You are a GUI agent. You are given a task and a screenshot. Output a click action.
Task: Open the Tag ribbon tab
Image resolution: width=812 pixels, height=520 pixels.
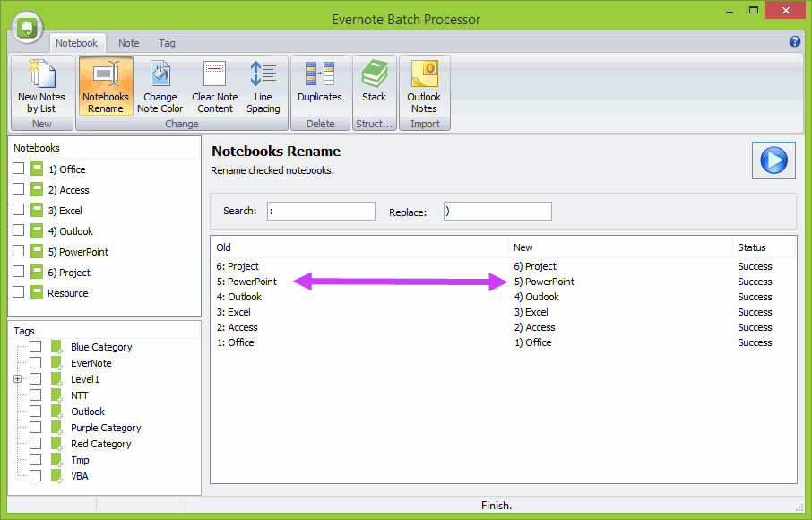(167, 43)
